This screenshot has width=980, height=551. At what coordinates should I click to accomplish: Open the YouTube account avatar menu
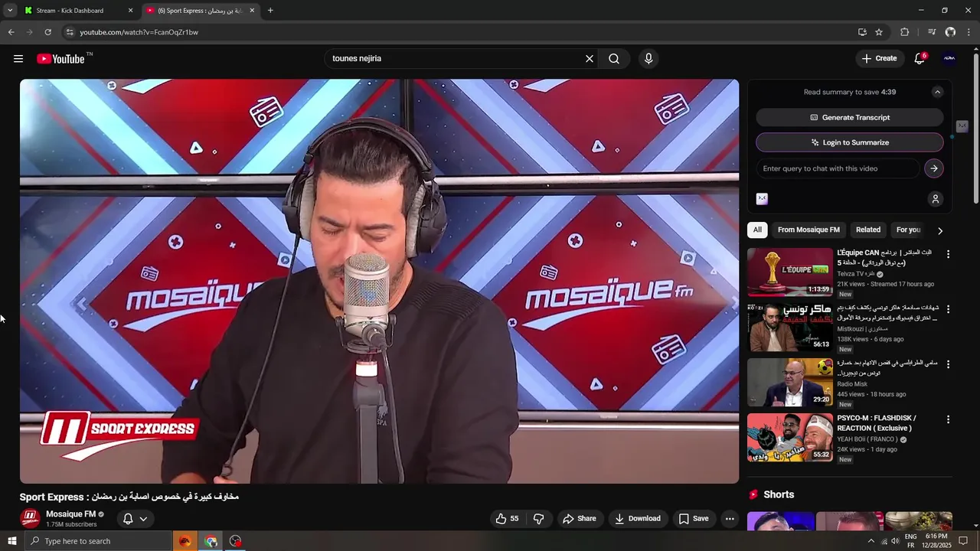(x=949, y=59)
